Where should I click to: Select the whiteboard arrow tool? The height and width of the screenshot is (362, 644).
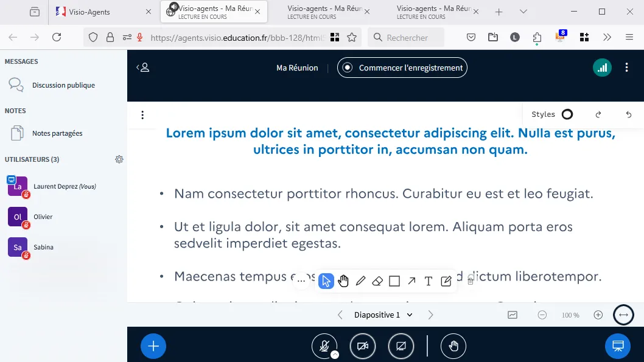(411, 281)
